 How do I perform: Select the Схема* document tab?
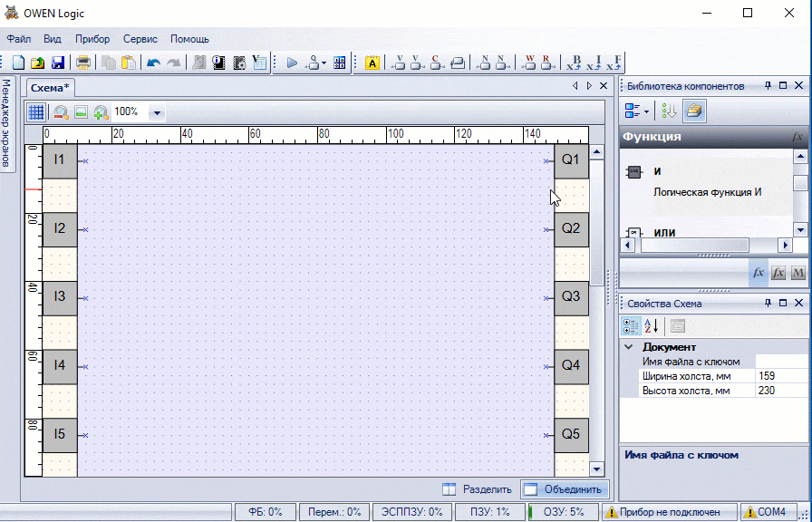(x=49, y=87)
